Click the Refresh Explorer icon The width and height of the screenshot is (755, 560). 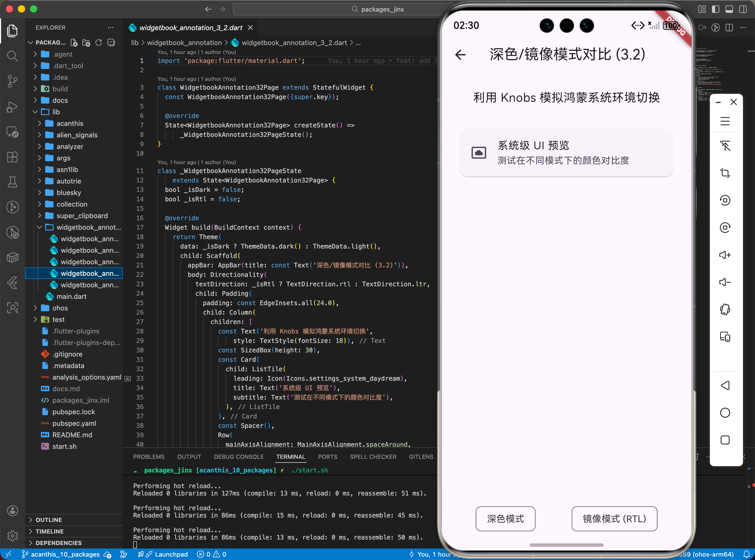99,43
